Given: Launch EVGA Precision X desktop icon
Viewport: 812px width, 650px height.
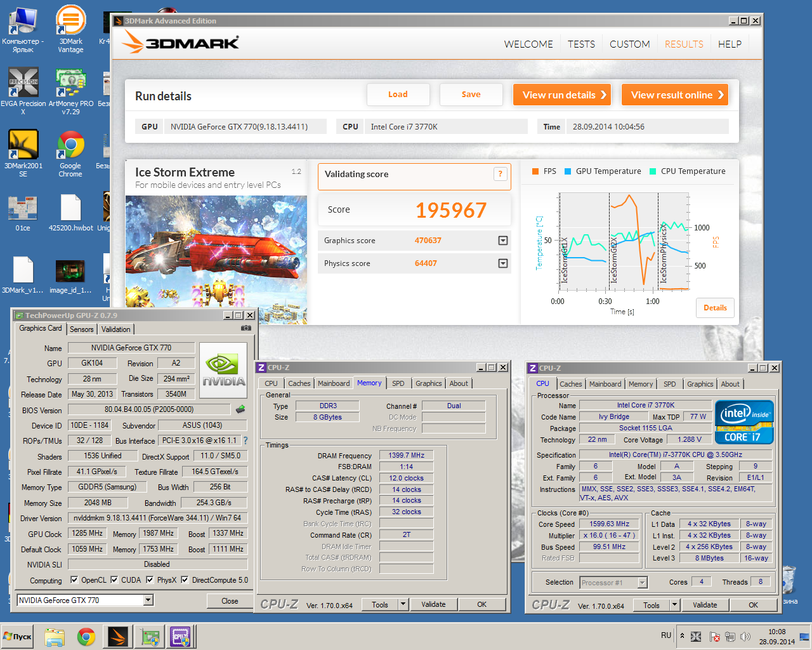Looking at the screenshot, I should click(23, 91).
